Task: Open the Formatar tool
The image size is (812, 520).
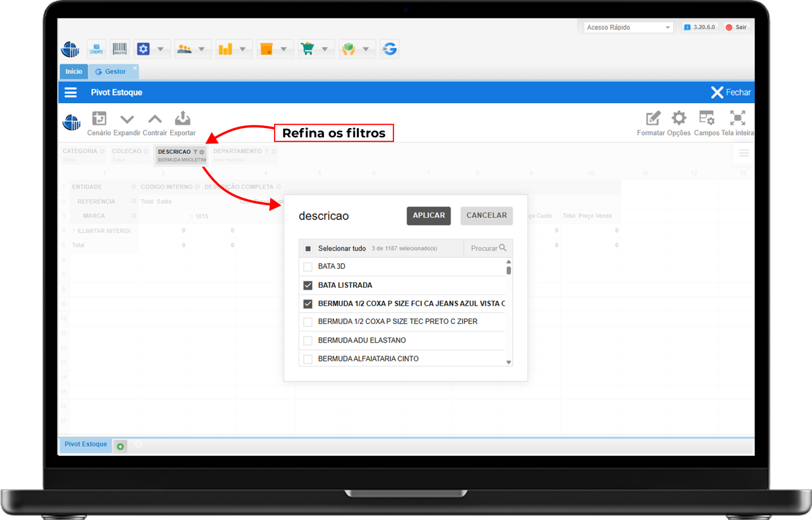Action: coord(652,119)
